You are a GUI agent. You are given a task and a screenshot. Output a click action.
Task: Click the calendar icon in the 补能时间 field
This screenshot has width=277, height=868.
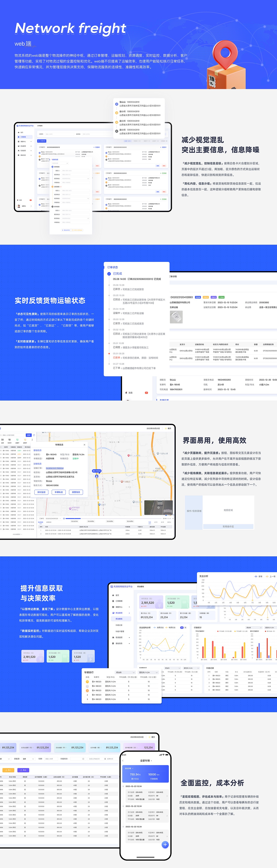(x=83, y=759)
